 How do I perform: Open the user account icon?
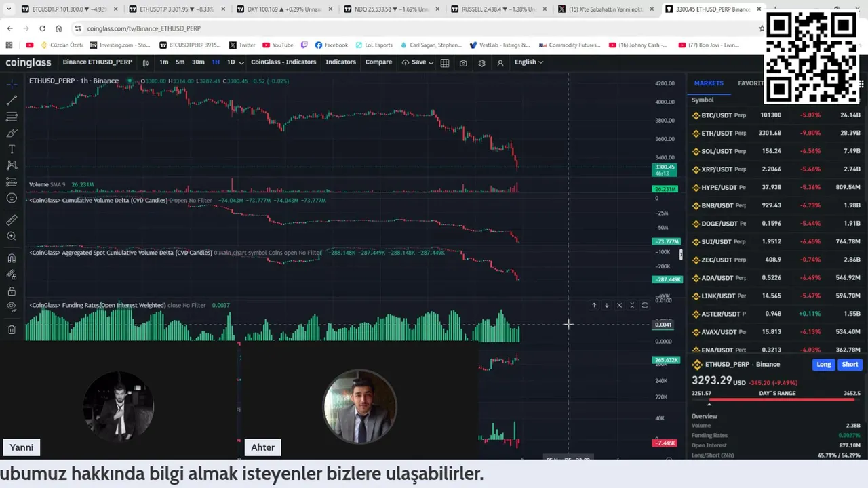tap(500, 62)
